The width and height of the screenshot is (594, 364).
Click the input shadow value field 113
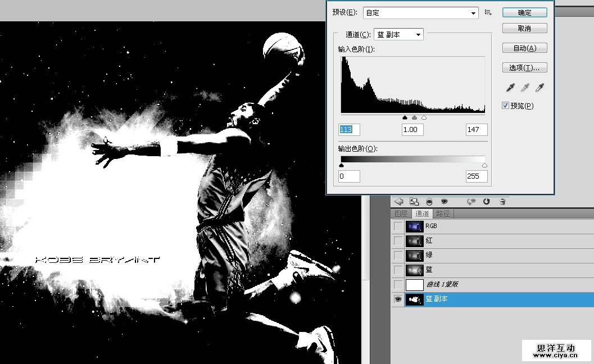(x=348, y=130)
